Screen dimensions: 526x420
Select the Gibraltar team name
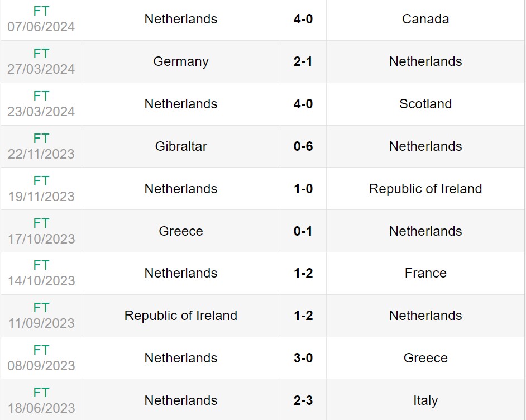point(181,146)
